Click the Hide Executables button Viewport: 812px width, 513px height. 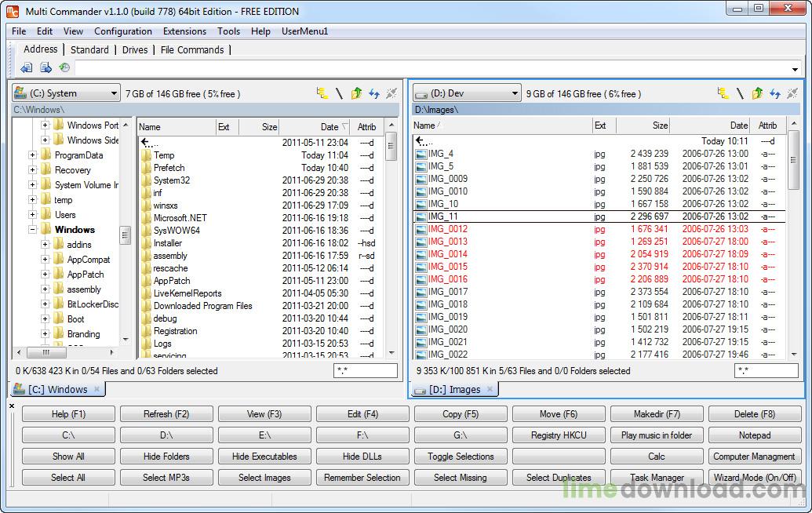point(264,457)
